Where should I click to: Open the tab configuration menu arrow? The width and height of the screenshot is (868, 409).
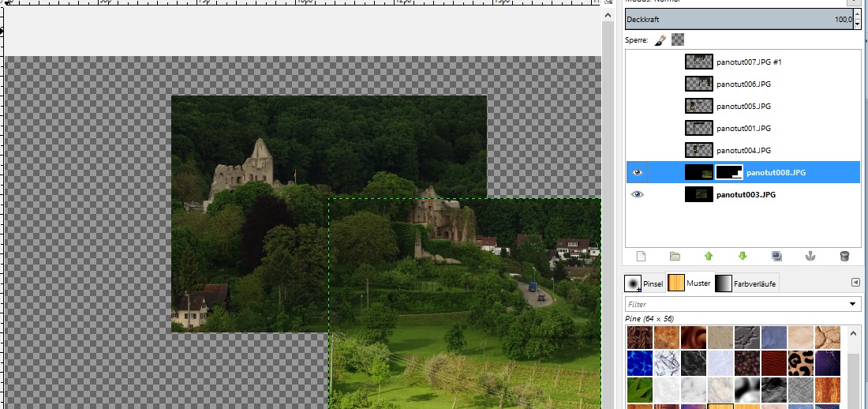(855, 283)
